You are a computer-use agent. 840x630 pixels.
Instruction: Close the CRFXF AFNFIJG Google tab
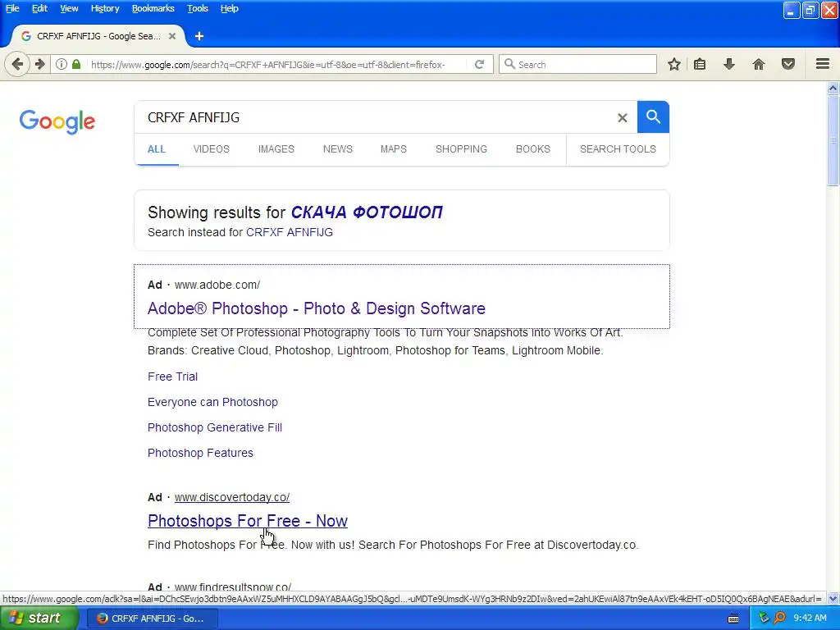(x=172, y=36)
